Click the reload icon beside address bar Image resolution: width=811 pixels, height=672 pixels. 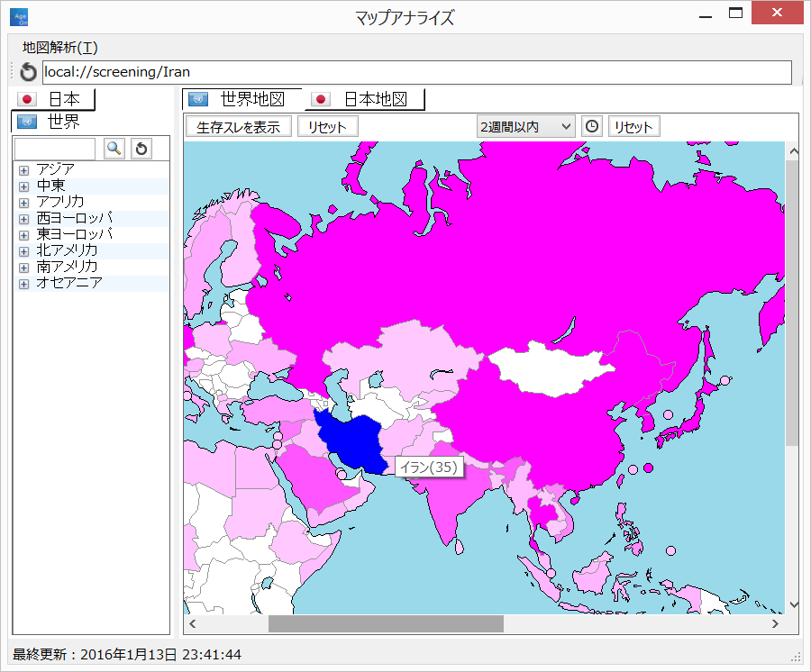(x=29, y=72)
